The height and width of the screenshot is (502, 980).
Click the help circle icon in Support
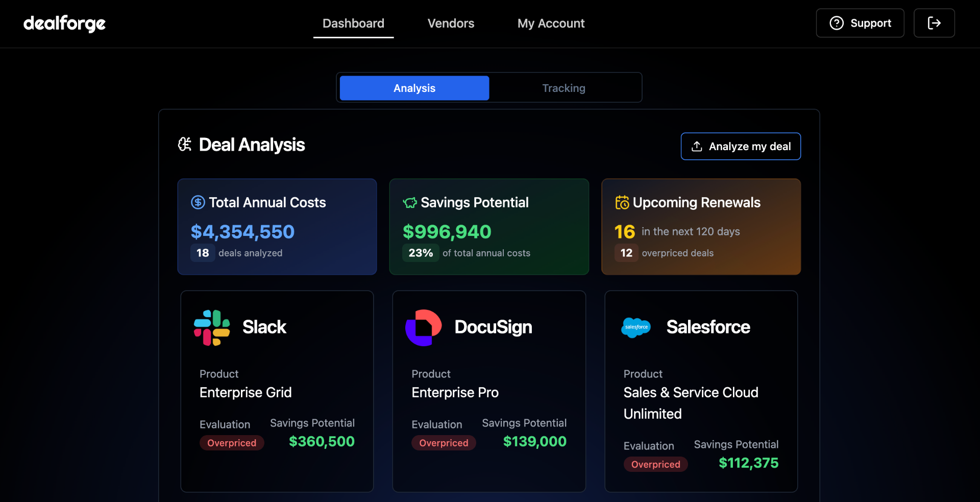point(837,23)
